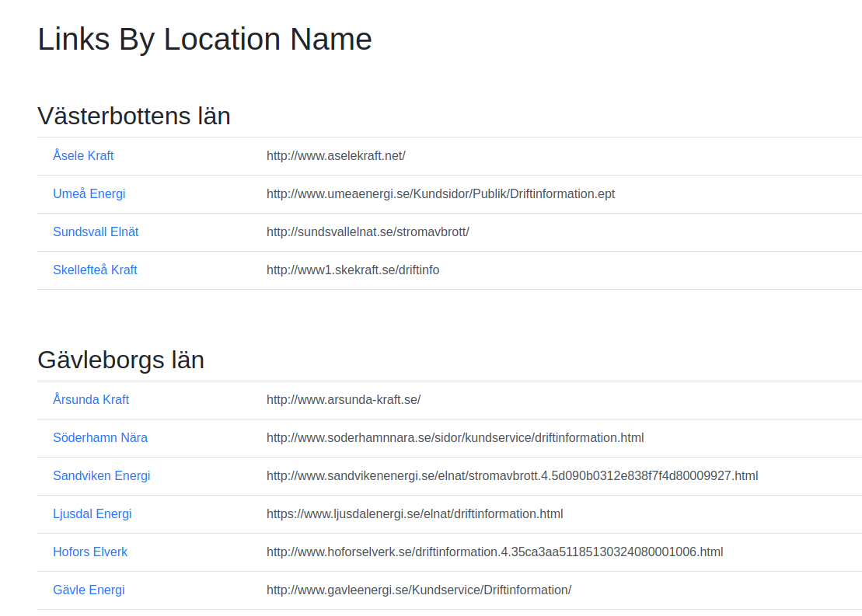Click the Västerbottens län section heading
Image resolution: width=862 pixels, height=616 pixels.
pyautogui.click(x=134, y=116)
